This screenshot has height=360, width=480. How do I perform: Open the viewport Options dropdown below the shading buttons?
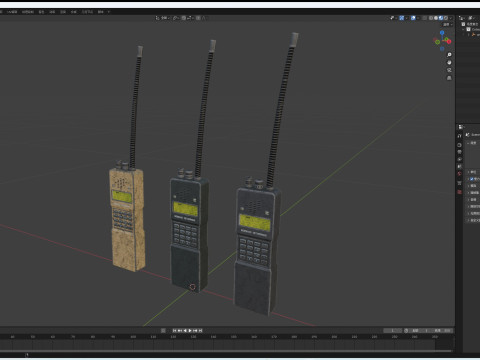tap(447, 25)
